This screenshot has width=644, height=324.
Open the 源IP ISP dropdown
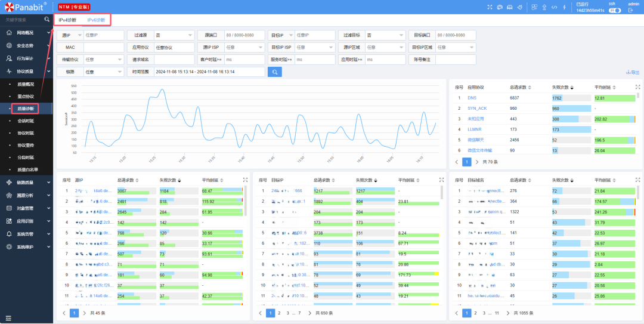[x=244, y=47]
